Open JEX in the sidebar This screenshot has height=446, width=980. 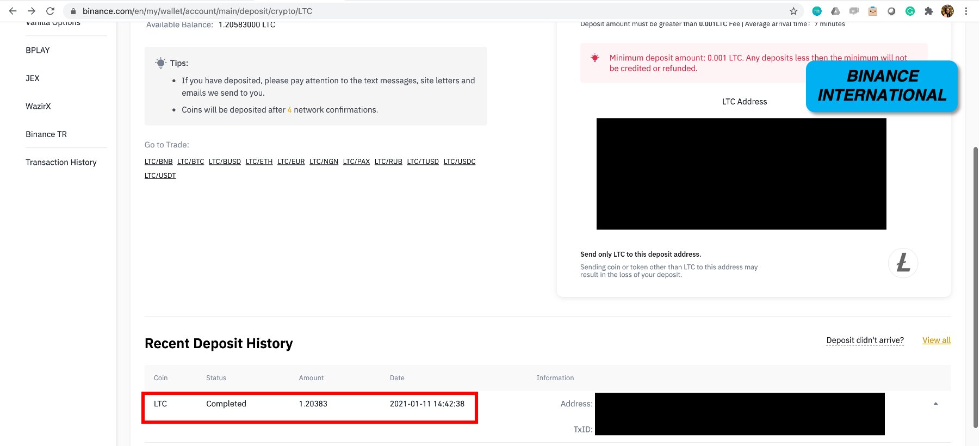click(x=33, y=78)
